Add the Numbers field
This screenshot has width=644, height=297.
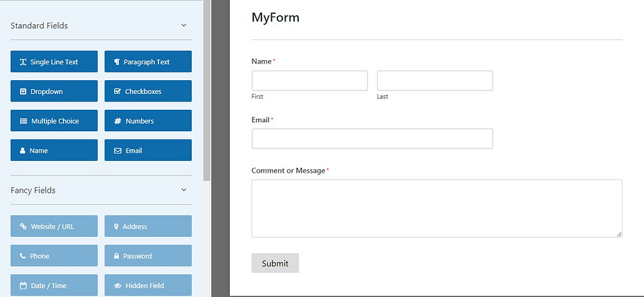pos(148,121)
